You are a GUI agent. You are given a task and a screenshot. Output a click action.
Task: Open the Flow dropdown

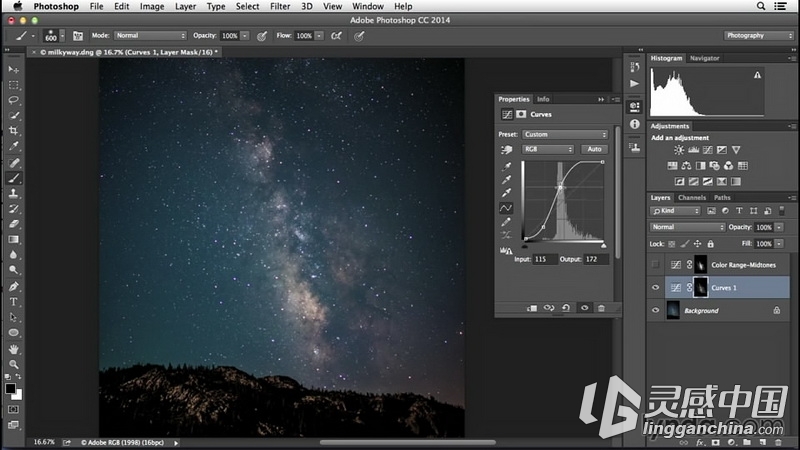coord(319,36)
